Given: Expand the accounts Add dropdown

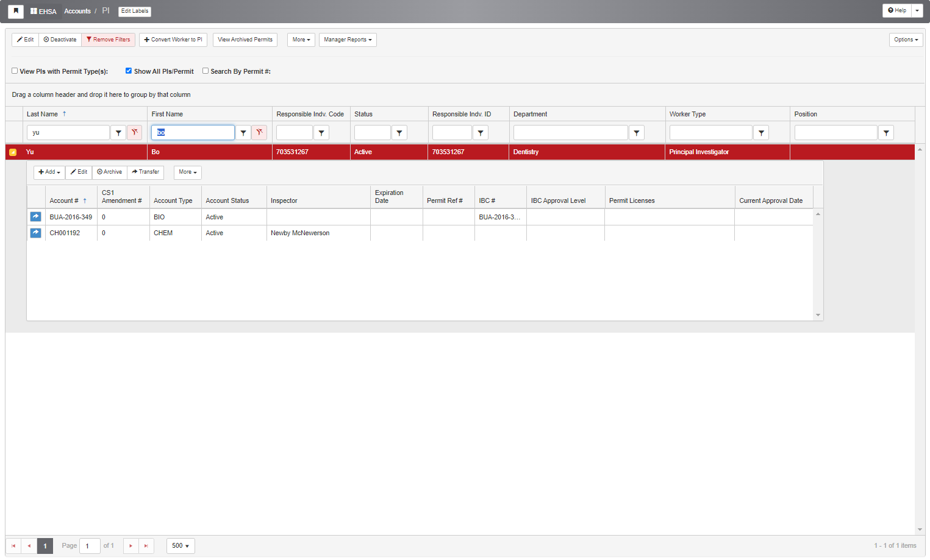Looking at the screenshot, I should click(49, 172).
